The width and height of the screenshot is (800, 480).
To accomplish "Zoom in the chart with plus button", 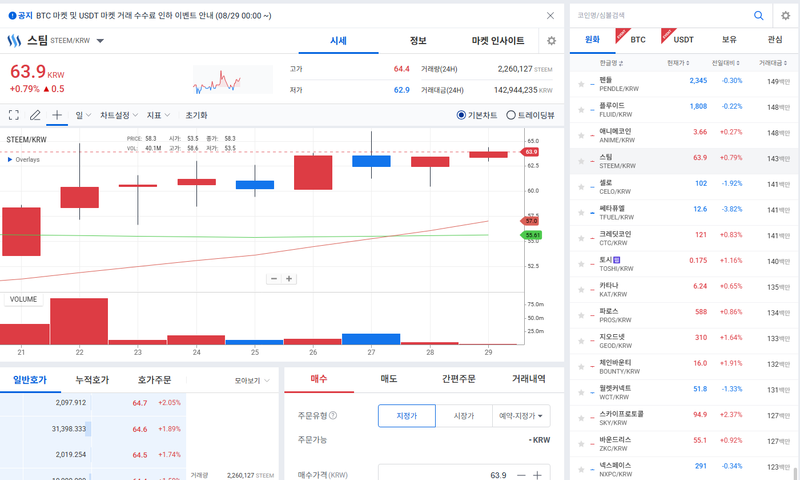I will 289,279.
